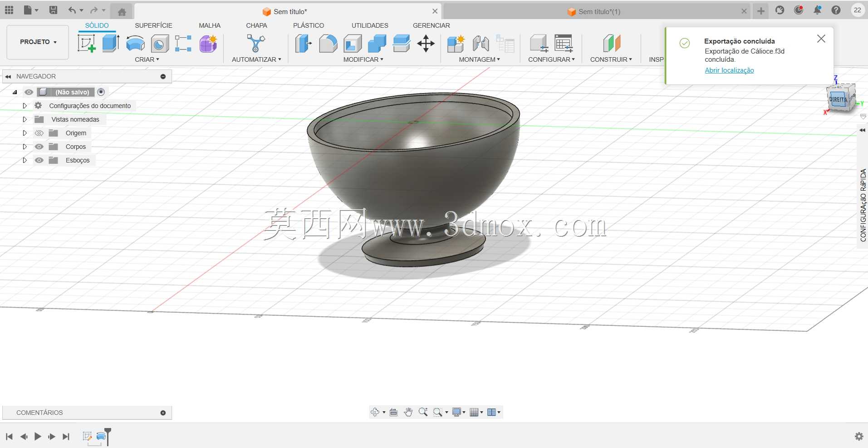Expand Configurações do documento

point(25,106)
